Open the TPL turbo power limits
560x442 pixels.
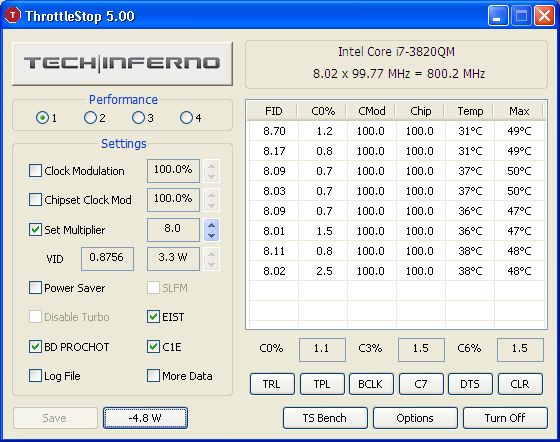pyautogui.click(x=322, y=384)
